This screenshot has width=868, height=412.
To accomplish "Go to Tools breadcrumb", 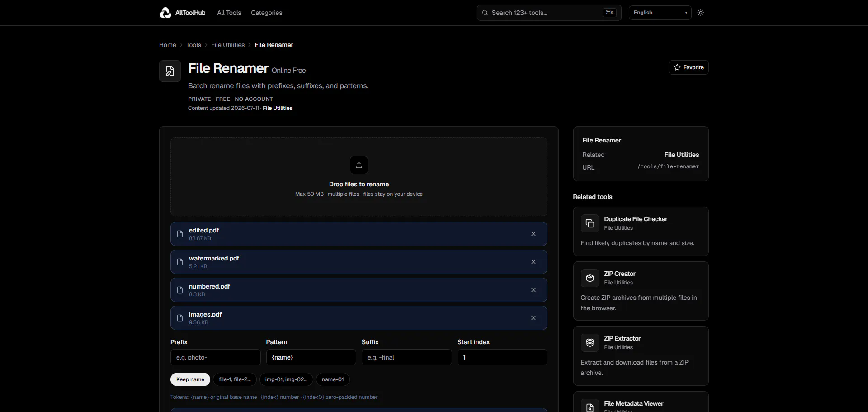I will pyautogui.click(x=193, y=45).
